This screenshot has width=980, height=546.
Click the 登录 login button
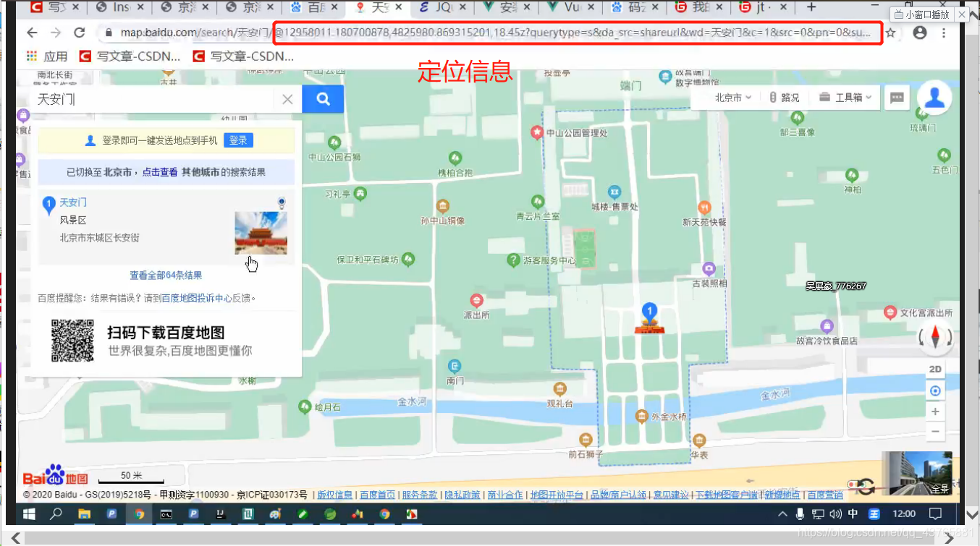tap(238, 140)
